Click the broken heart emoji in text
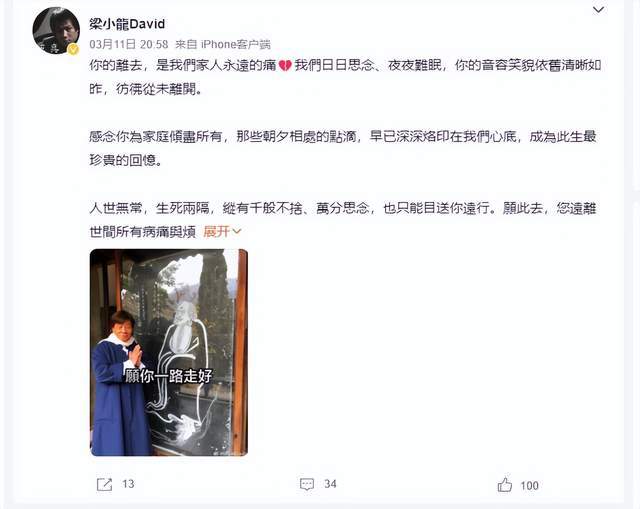The width and height of the screenshot is (640, 509). point(285,65)
